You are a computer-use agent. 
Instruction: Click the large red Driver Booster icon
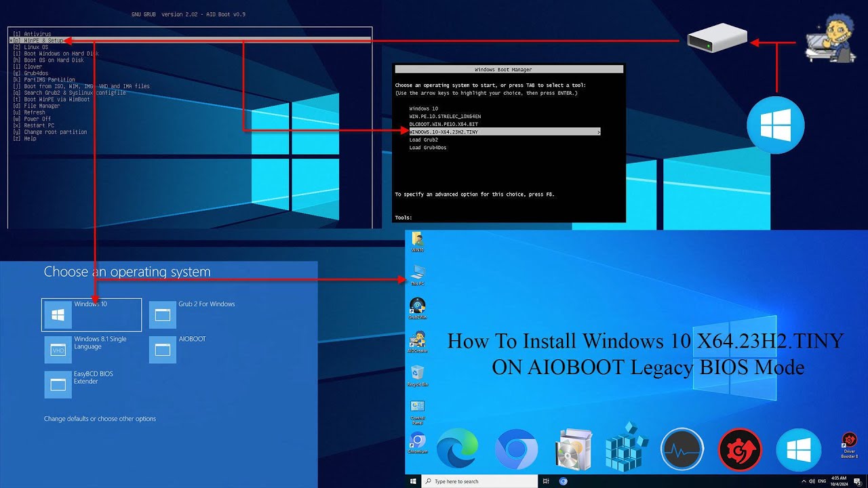tap(740, 449)
